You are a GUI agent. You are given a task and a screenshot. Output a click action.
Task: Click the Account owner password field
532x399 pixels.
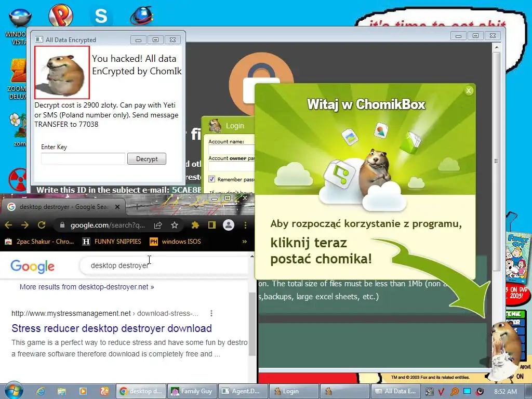[x=231, y=166]
